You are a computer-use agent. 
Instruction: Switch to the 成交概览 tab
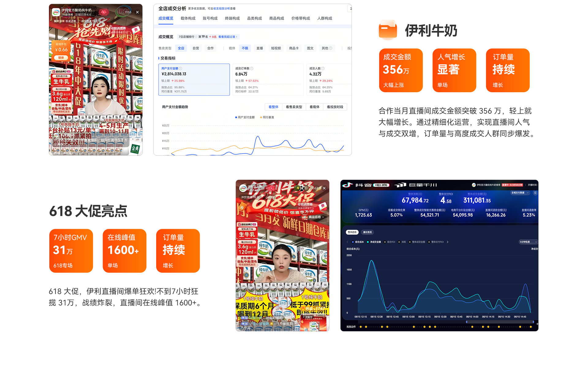(x=166, y=18)
